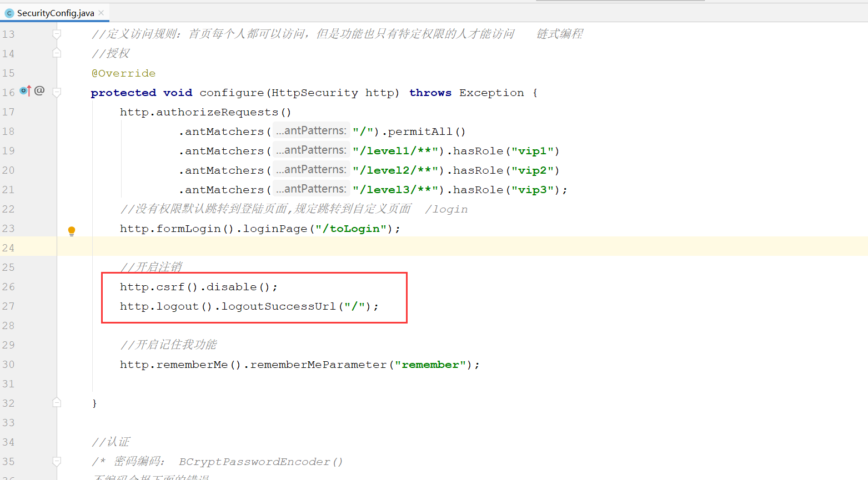Collapse the block comment fold at line 35
The width and height of the screenshot is (868, 480).
pyautogui.click(x=57, y=461)
